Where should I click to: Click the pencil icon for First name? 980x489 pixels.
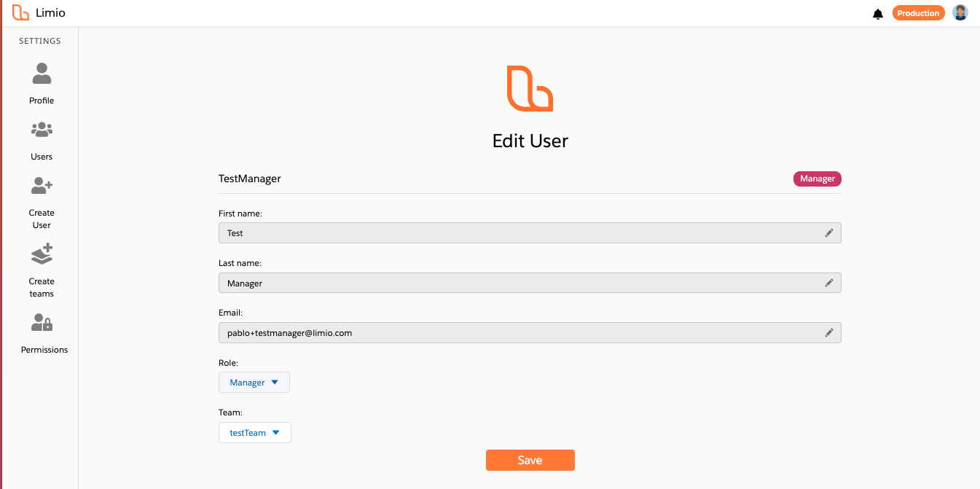828,233
